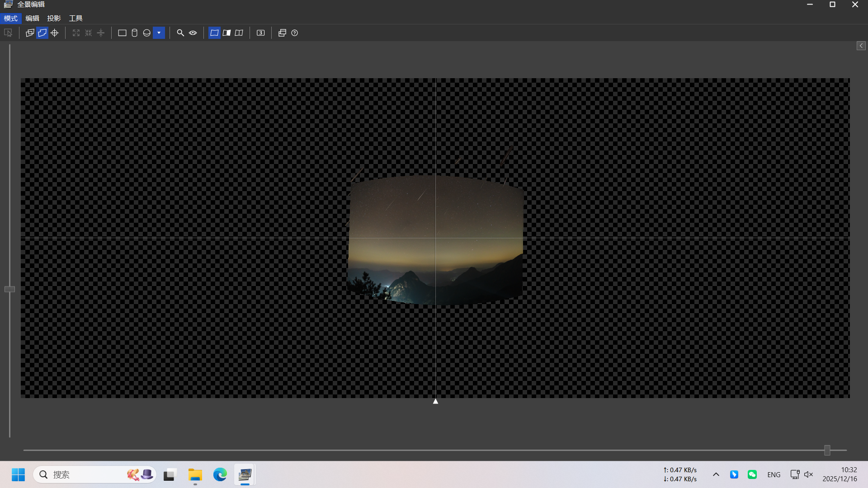
Task: Open the help question mark icon
Action: (295, 33)
